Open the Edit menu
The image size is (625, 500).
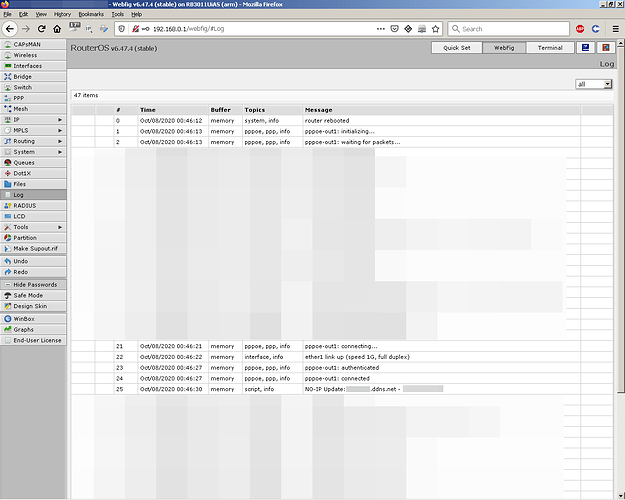coord(24,14)
